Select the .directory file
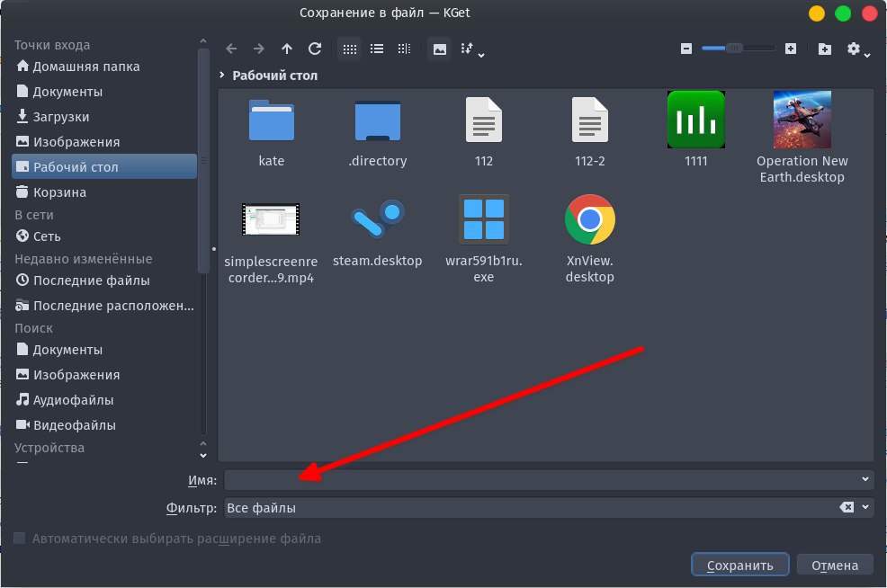The width and height of the screenshot is (887, 588). pyautogui.click(x=377, y=131)
